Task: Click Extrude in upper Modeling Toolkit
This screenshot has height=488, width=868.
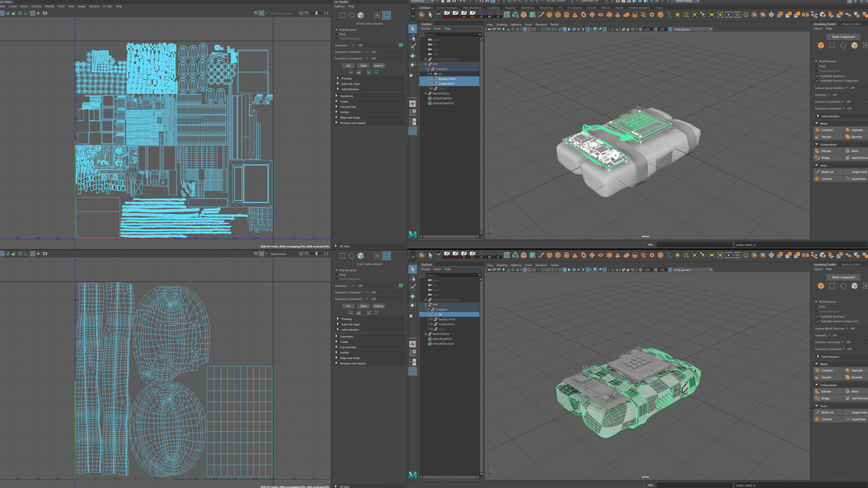Action: point(827,151)
